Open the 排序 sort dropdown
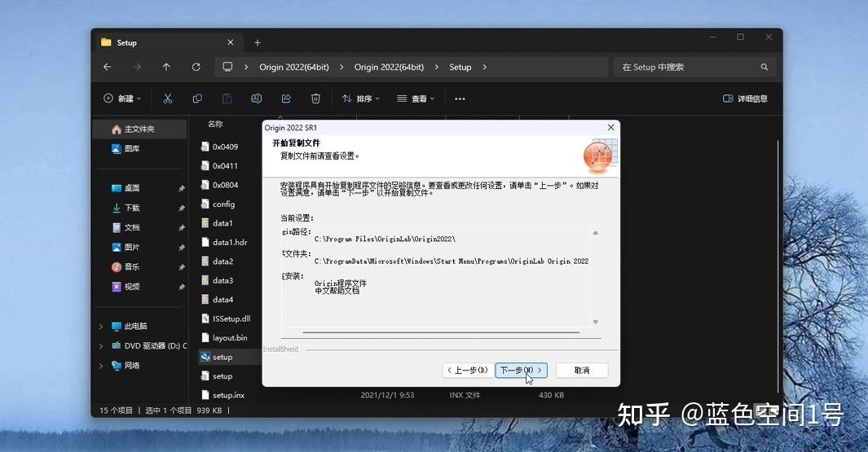Image resolution: width=868 pixels, height=452 pixels. 361,99
